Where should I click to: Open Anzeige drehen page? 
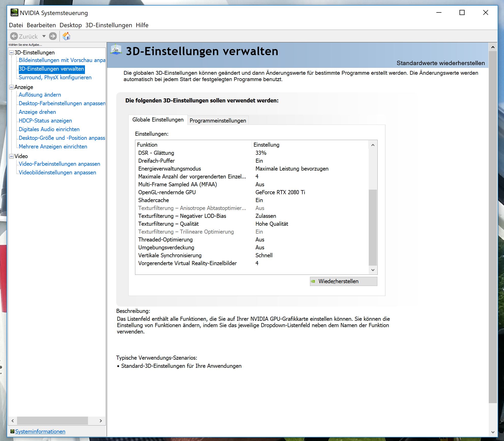37,112
